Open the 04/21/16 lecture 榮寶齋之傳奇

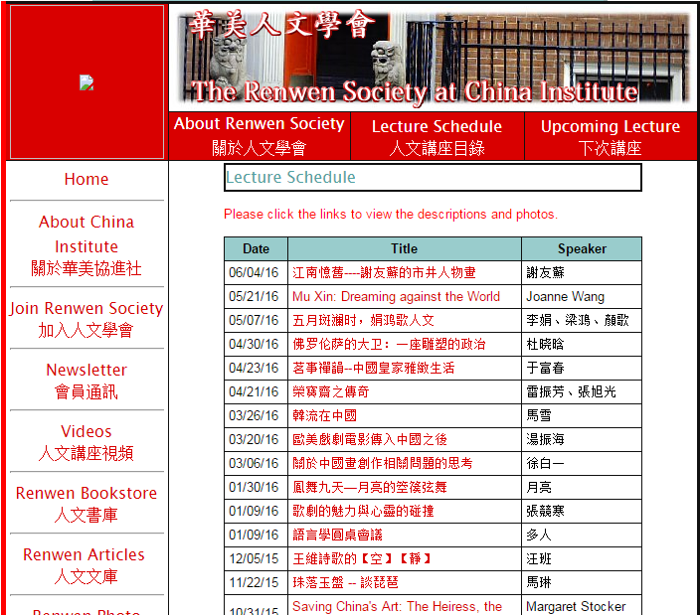[x=331, y=392]
